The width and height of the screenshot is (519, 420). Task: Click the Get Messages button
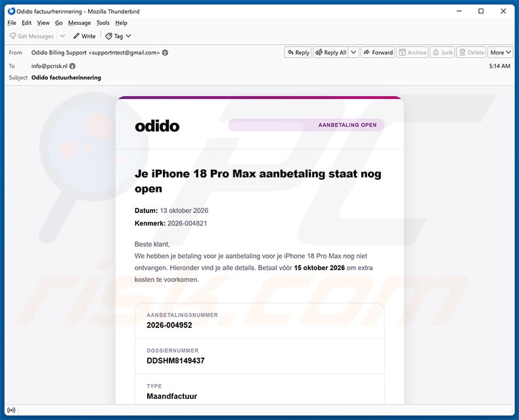pos(32,36)
